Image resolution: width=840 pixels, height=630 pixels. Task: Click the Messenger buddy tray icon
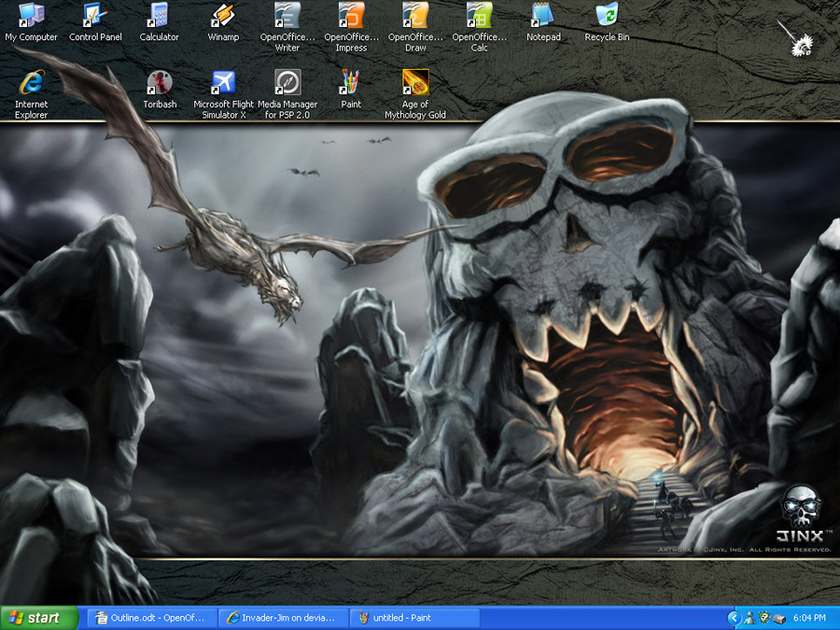750,618
